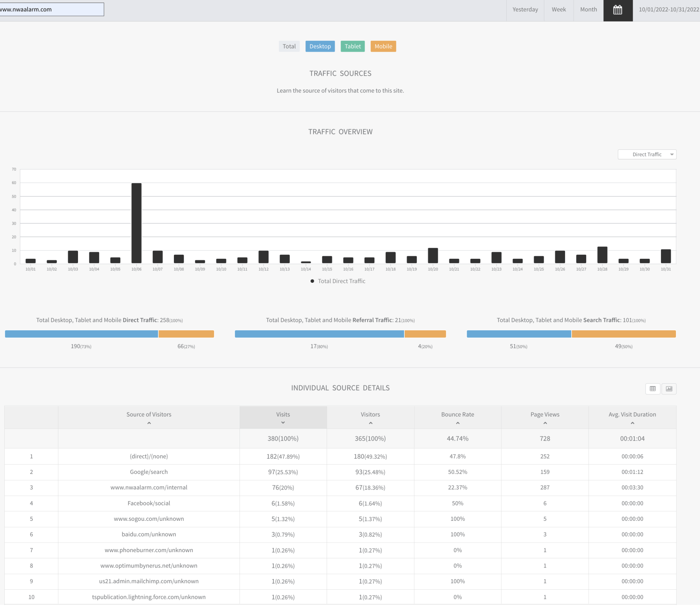The height and width of the screenshot is (609, 700).
Task: Sort Avg. Visit Duration column arrow
Action: pyautogui.click(x=632, y=423)
